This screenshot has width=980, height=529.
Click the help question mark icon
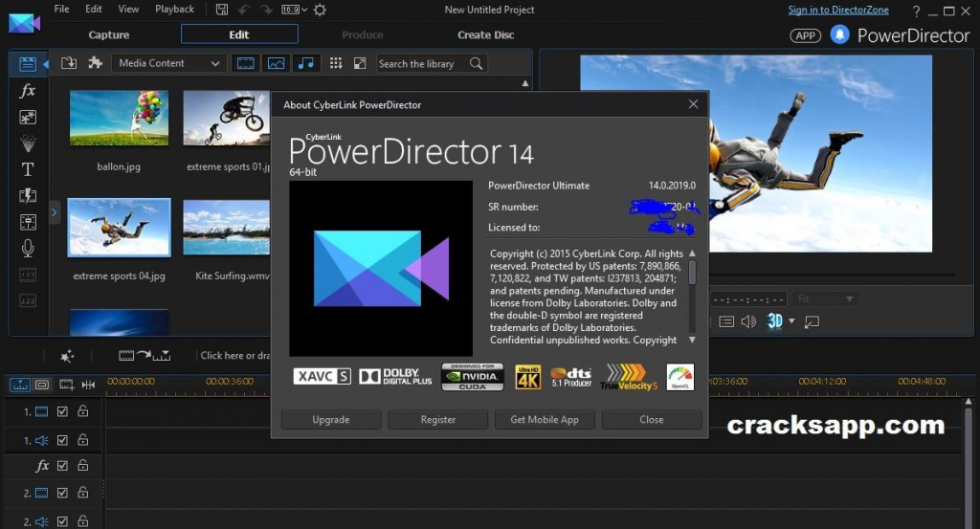coord(916,11)
